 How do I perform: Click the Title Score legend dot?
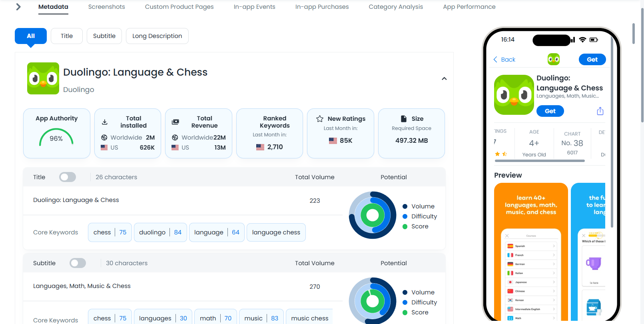pos(405,226)
